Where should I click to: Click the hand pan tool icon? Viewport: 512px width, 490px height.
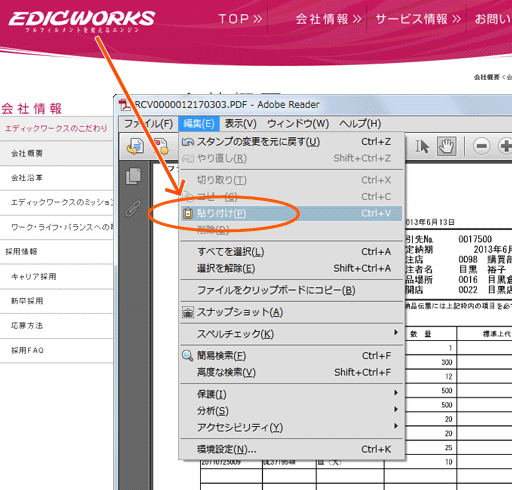click(446, 146)
